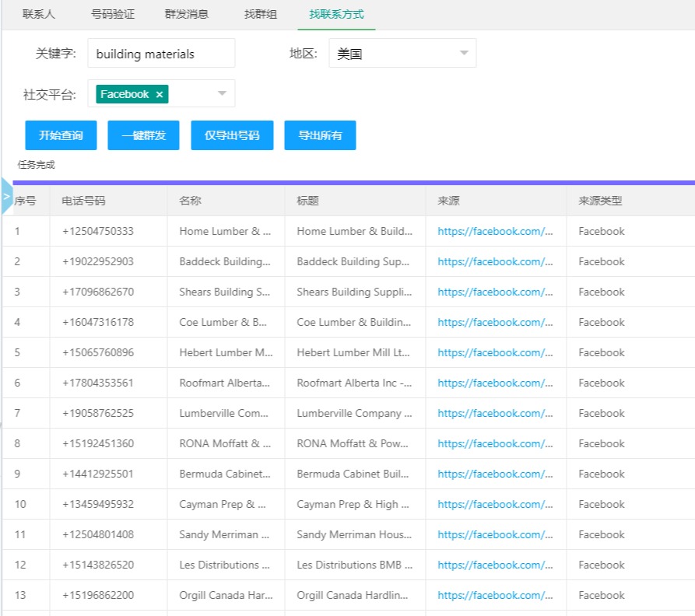Open Facebook link for Home Lumber row
Screen dimensions: 695x616
pos(495,231)
